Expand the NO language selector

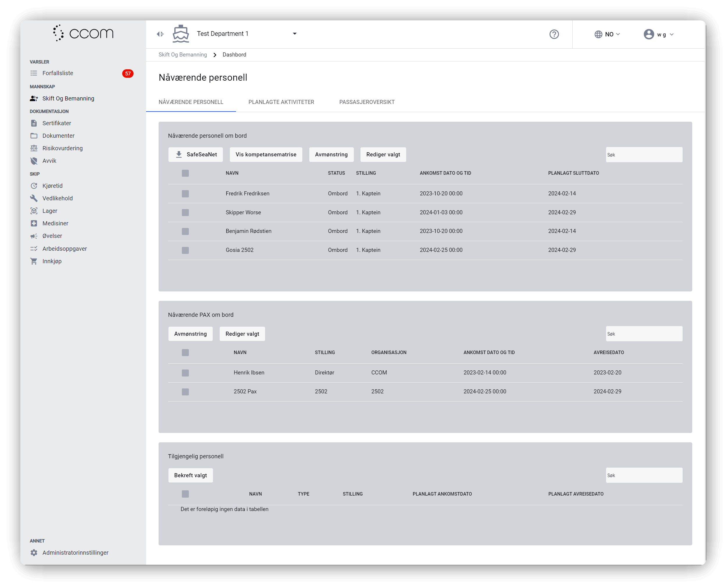[x=608, y=34]
